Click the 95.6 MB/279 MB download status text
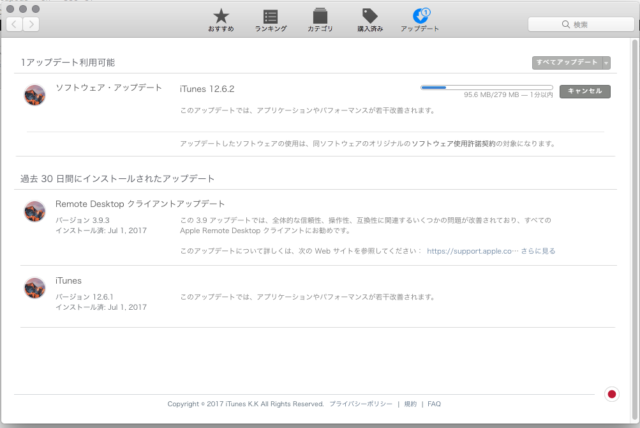Viewport: 640px width, 428px height. point(508,95)
